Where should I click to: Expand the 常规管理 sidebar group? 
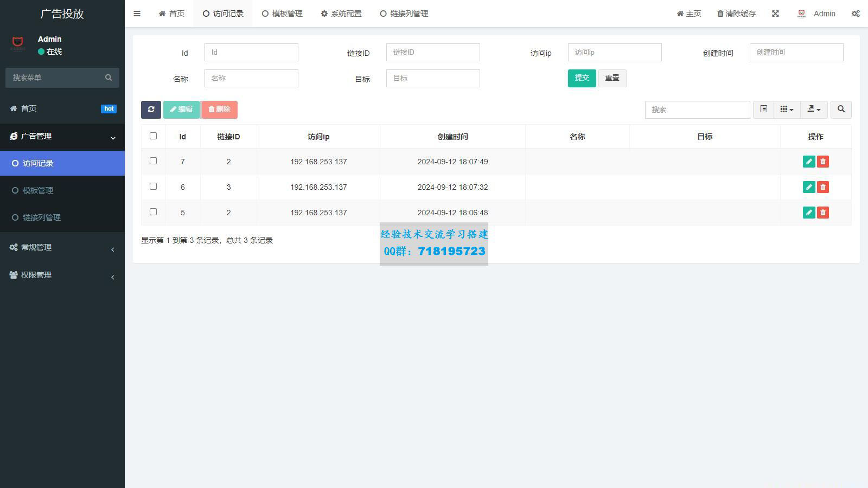pyautogui.click(x=62, y=248)
